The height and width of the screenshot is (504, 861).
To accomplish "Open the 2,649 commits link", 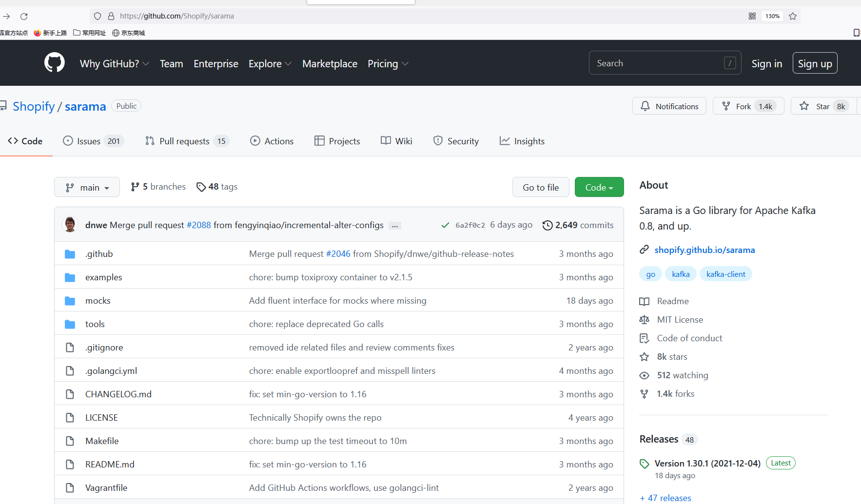I will 578,225.
